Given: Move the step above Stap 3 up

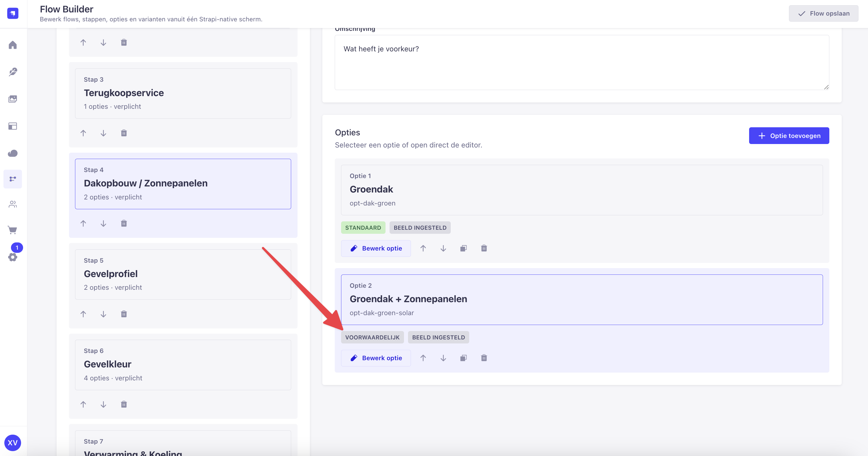Looking at the screenshot, I should (83, 42).
